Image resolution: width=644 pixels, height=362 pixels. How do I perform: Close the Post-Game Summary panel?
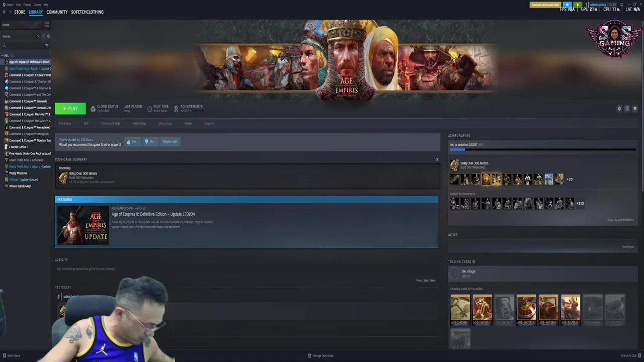click(437, 159)
